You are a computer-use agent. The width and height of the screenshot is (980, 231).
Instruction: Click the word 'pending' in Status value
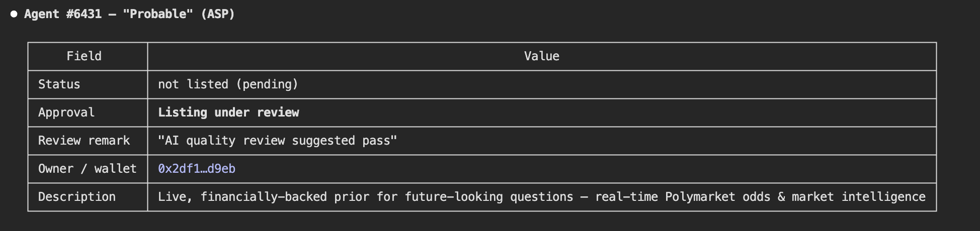[267, 84]
